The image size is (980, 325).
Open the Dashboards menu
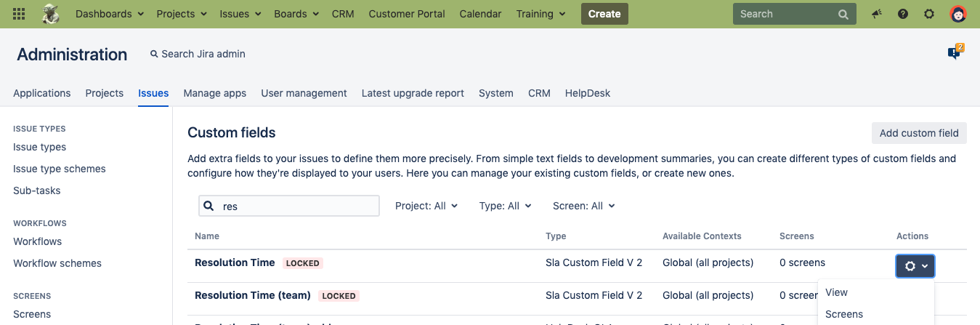pos(109,14)
